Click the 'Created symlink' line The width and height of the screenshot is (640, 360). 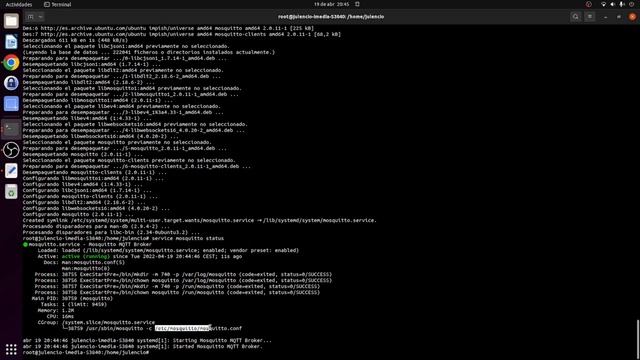199,220
